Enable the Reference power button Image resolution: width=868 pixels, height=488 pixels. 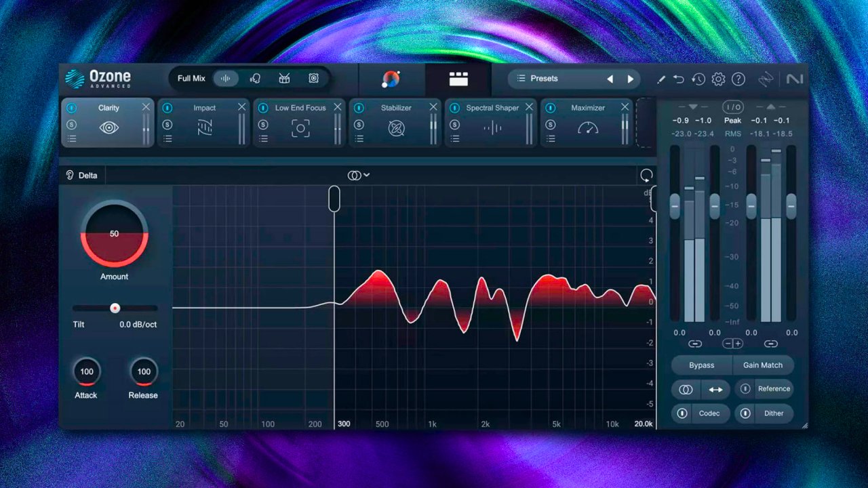745,389
